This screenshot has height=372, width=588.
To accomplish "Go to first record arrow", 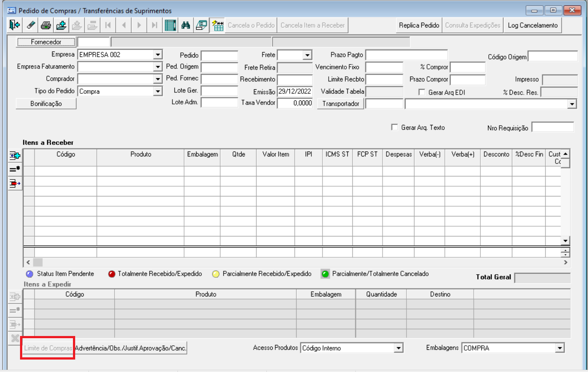I will (x=108, y=25).
